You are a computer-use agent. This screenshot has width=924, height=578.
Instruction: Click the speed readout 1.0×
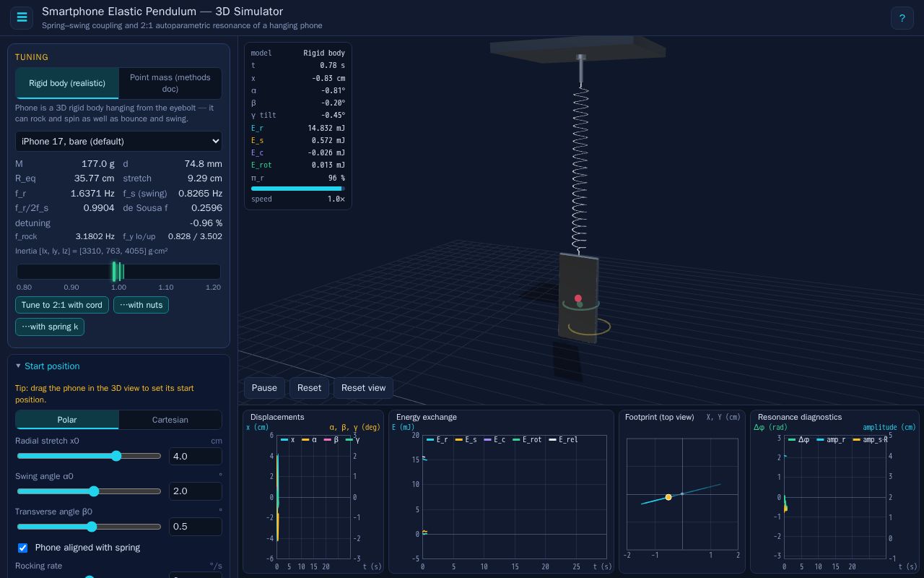point(336,199)
